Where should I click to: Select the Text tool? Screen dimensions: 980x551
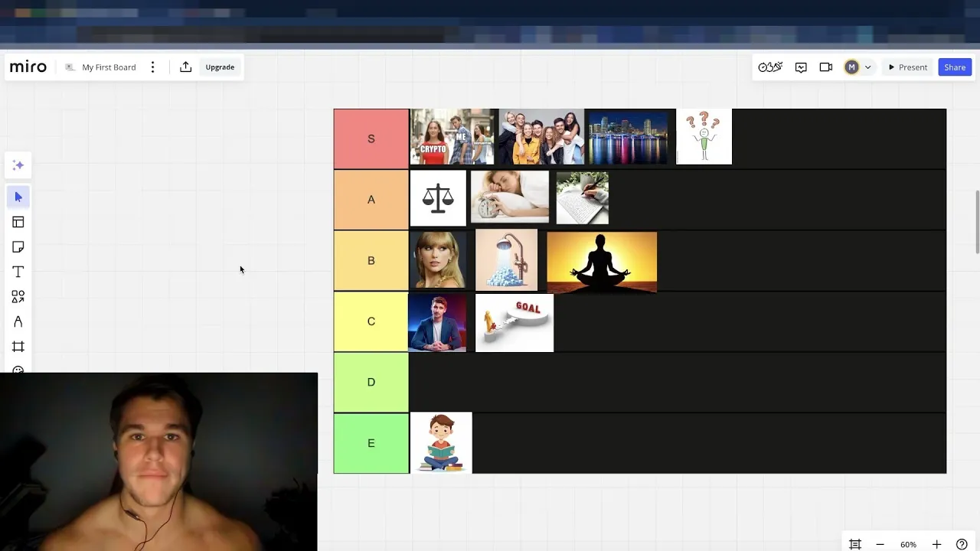(x=18, y=272)
